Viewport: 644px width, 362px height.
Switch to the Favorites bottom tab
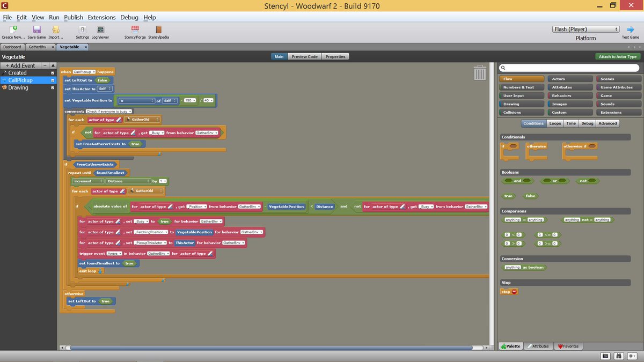point(568,346)
